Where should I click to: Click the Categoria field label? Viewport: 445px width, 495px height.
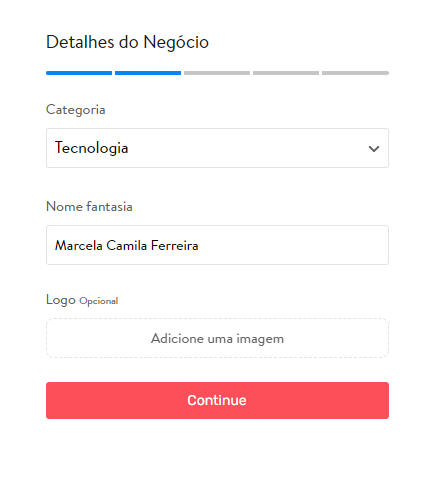76,110
